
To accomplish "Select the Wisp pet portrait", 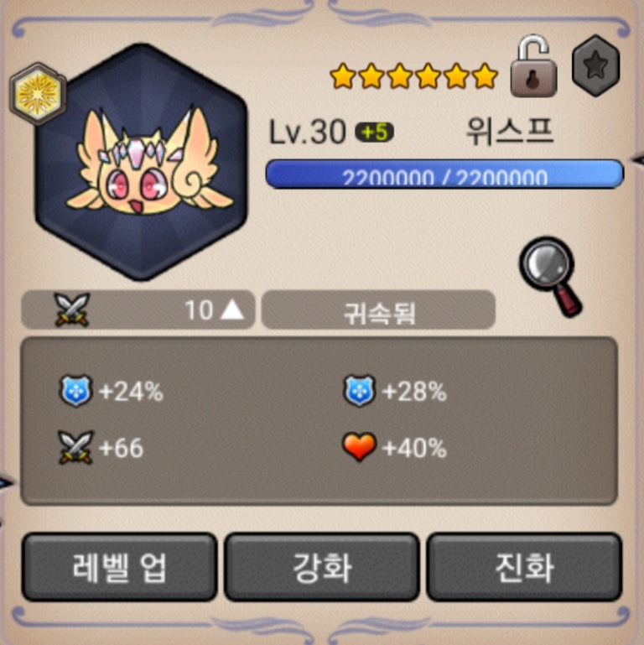I will click(x=142, y=162).
